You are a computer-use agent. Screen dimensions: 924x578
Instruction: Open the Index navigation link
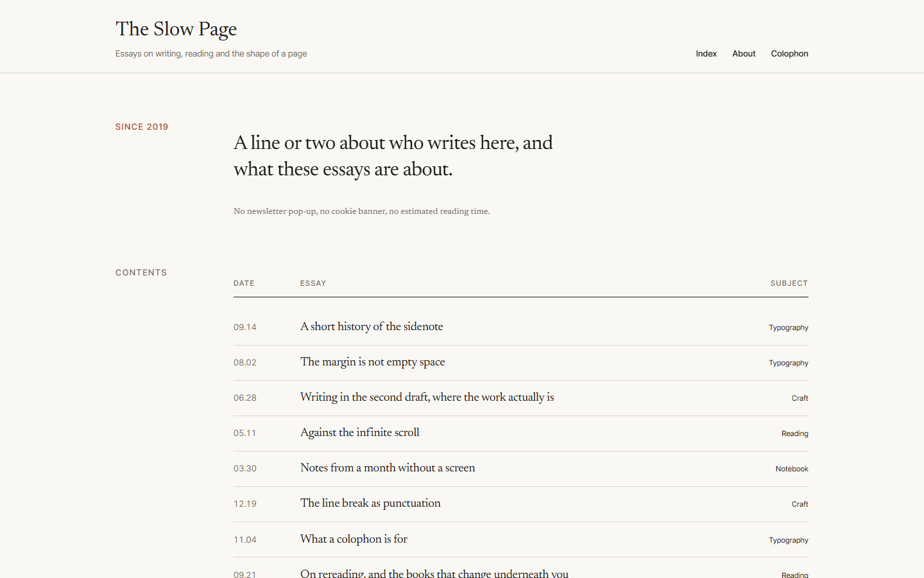[706, 54]
